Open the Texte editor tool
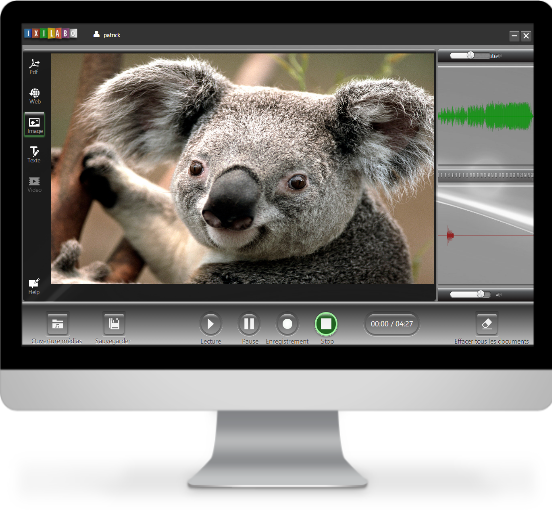Viewport: 552px width, 510px height. (34, 154)
